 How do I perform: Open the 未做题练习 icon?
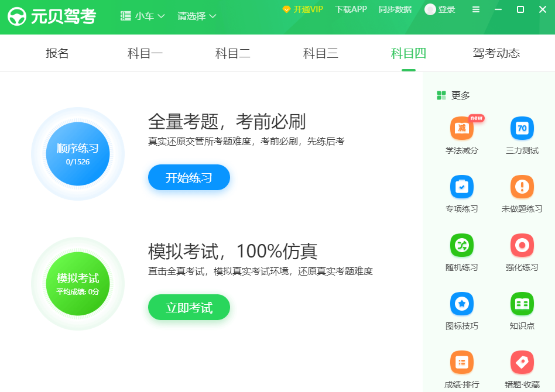click(x=522, y=187)
